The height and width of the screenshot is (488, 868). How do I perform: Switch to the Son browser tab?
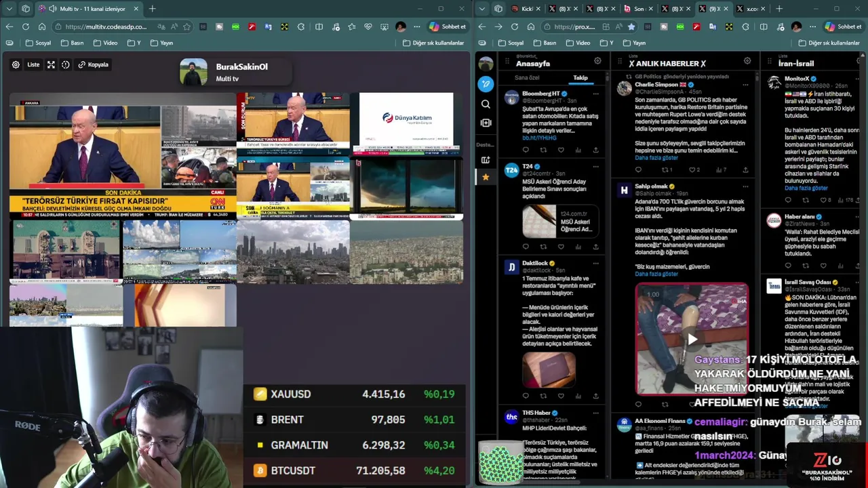click(637, 9)
